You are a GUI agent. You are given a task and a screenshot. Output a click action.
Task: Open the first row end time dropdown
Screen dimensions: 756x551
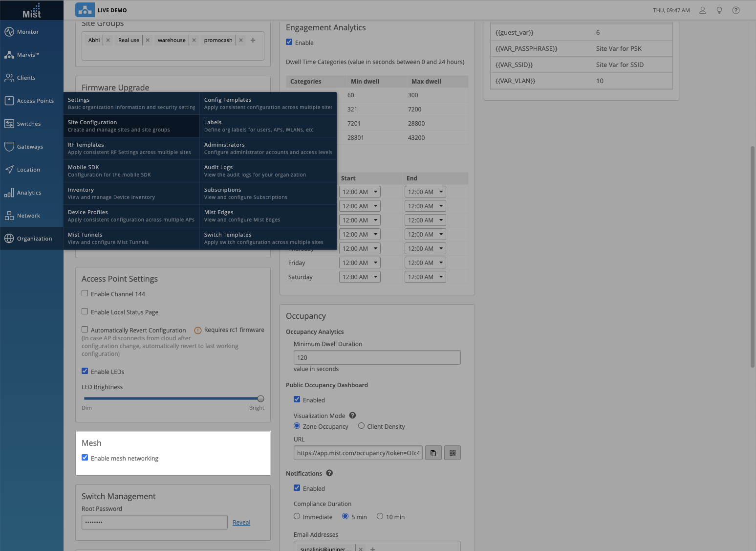[425, 192]
